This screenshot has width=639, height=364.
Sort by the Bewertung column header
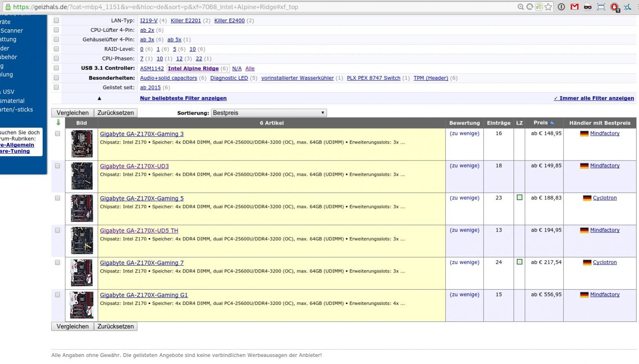pyautogui.click(x=464, y=123)
